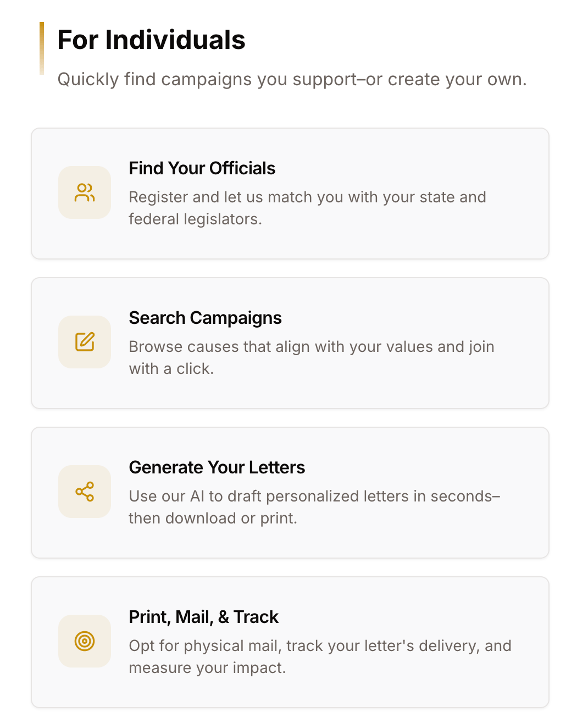Click the share nodes icon beside Generate Your Letters
577x728 pixels.
click(x=85, y=492)
